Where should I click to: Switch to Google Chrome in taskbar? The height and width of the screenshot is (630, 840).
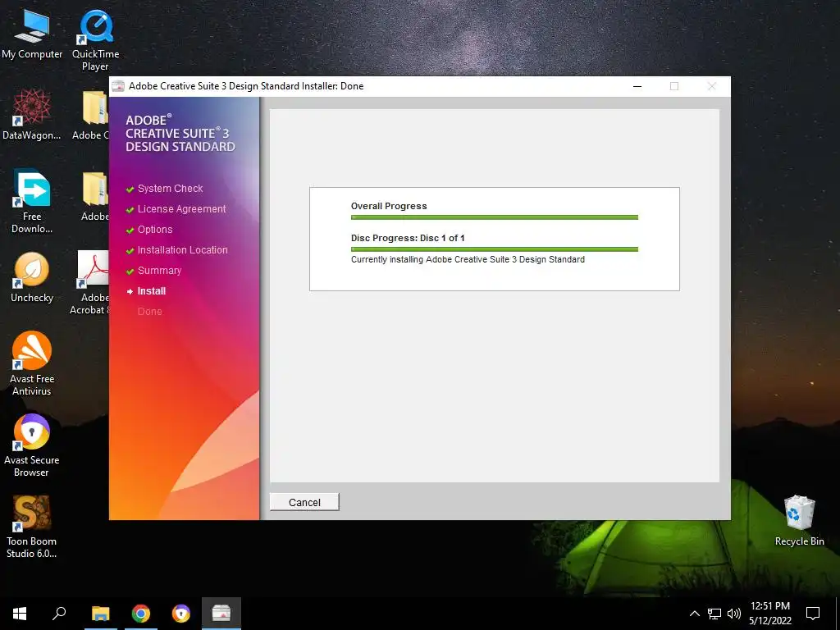(141, 614)
